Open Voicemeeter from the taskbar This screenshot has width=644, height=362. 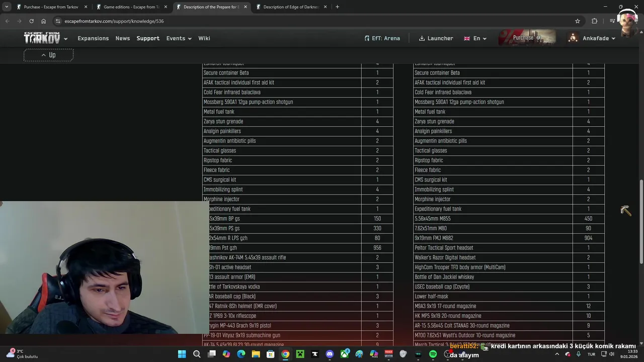(388, 354)
